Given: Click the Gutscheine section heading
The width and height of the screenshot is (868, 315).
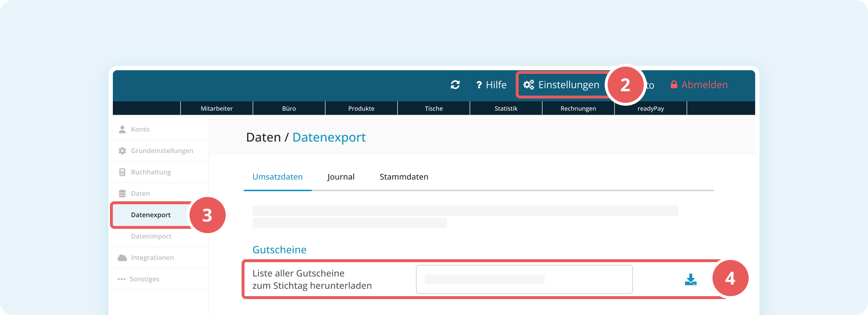Looking at the screenshot, I should (280, 249).
